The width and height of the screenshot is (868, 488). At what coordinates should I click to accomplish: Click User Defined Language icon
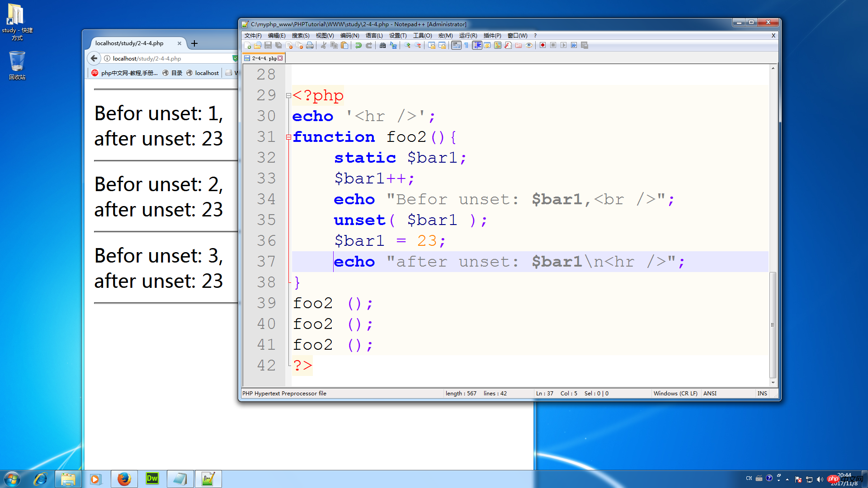click(487, 45)
